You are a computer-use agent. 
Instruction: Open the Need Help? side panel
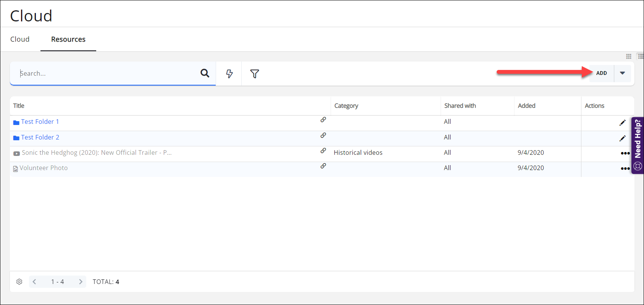(x=638, y=145)
